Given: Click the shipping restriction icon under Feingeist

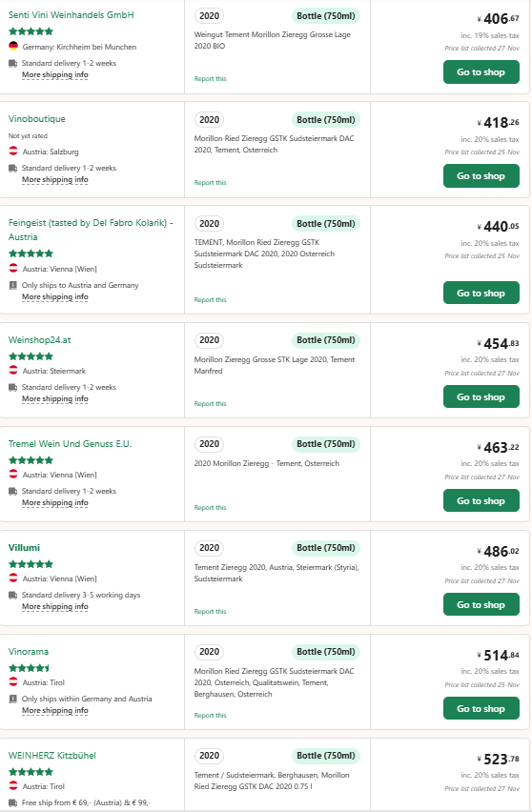Looking at the screenshot, I should coord(13,285).
